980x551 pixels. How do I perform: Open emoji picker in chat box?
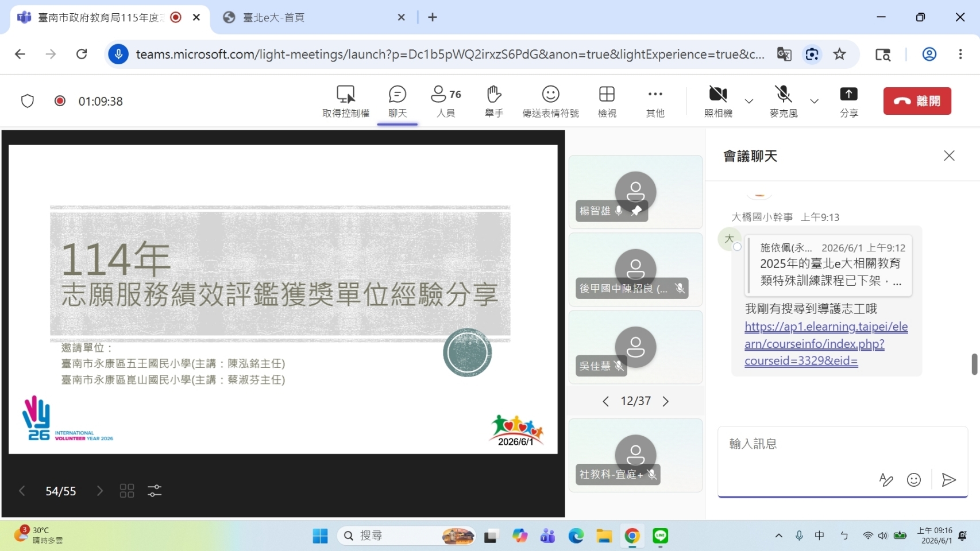913,479
